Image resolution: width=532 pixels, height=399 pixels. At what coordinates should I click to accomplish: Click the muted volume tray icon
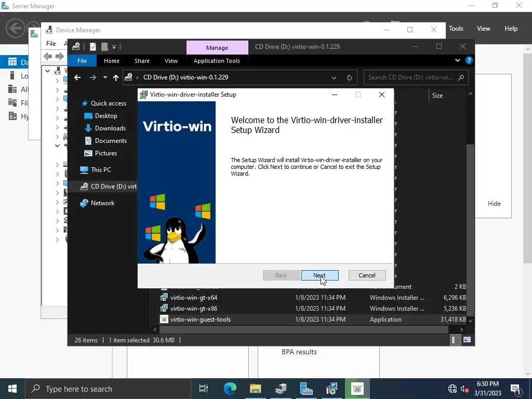click(465, 389)
